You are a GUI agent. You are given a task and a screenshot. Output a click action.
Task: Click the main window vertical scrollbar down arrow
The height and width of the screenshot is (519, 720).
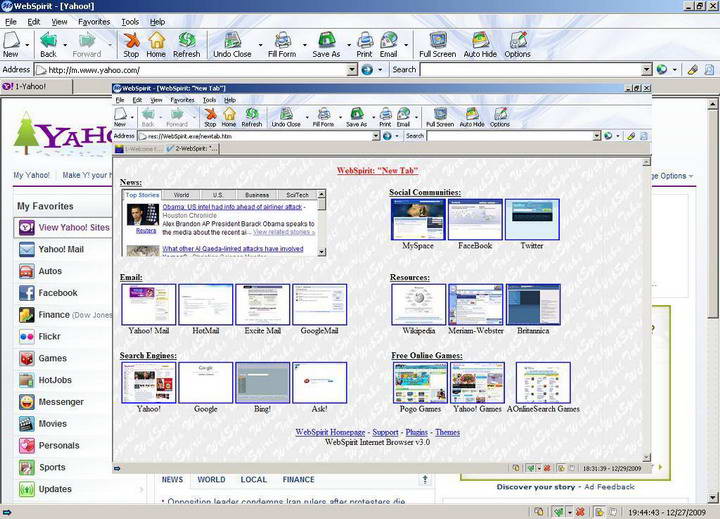(712, 498)
